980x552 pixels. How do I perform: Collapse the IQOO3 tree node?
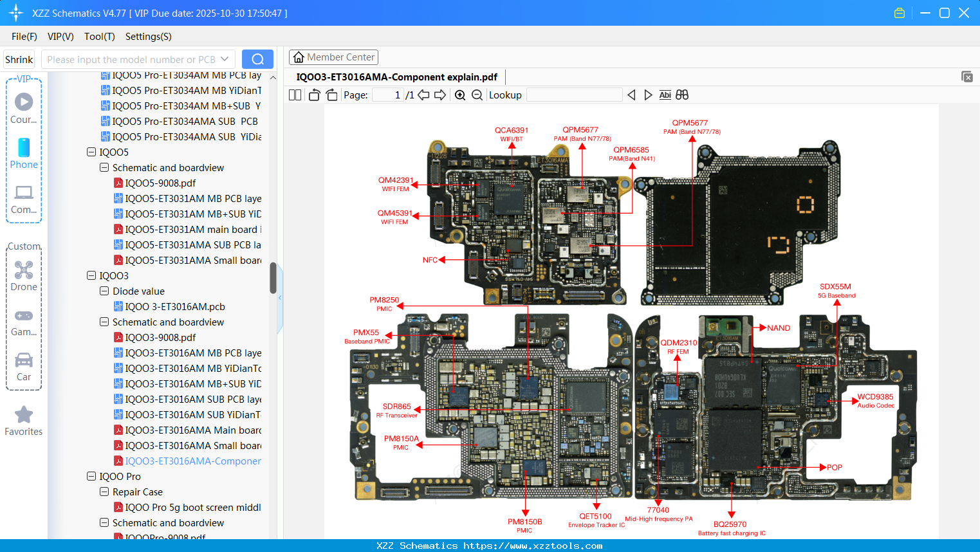91,275
